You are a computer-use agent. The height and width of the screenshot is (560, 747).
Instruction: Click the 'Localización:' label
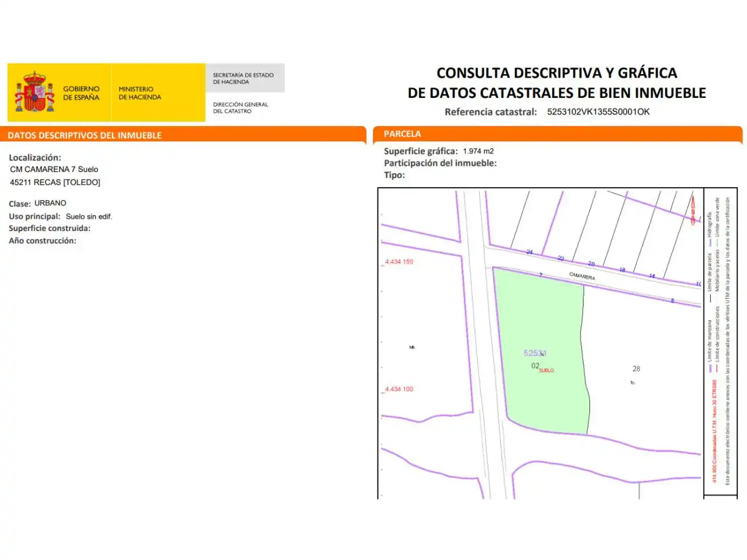[35, 157]
